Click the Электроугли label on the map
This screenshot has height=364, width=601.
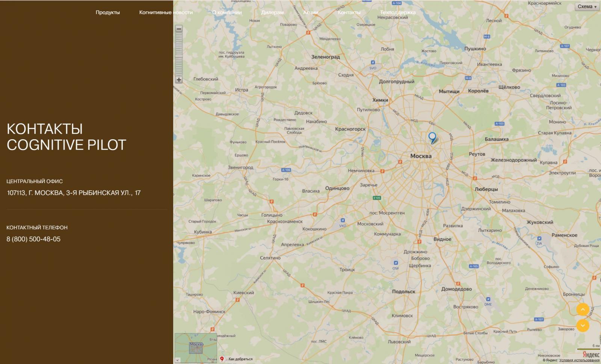tap(562, 173)
